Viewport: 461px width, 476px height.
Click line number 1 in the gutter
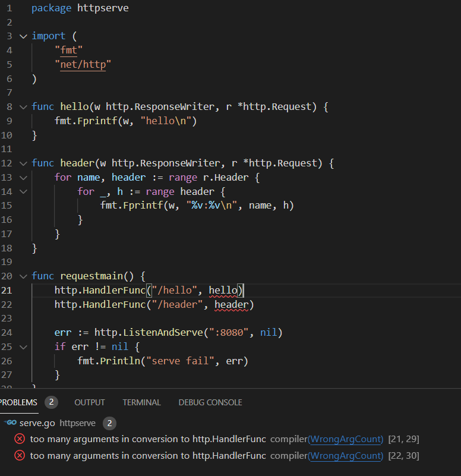(10, 8)
